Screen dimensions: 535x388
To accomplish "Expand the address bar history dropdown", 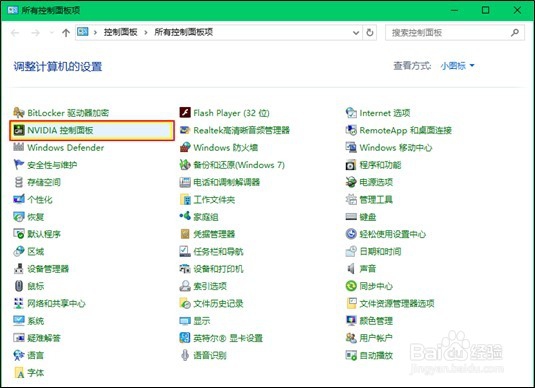I will [x=356, y=33].
